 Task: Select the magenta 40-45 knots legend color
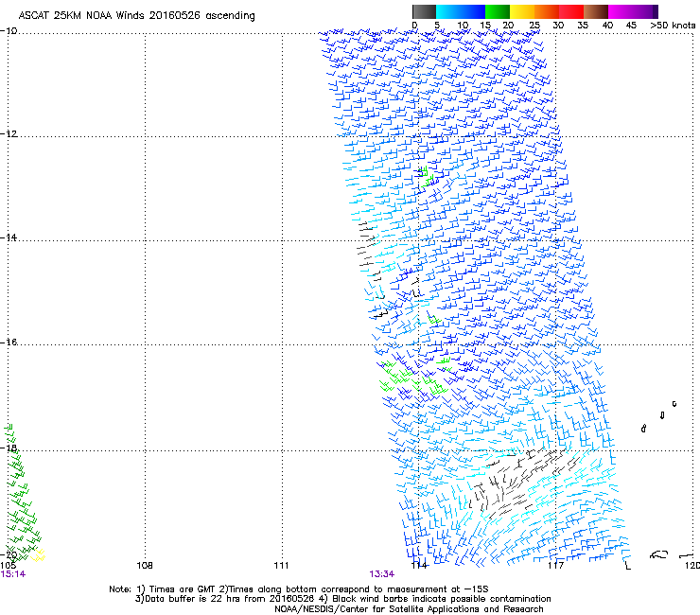tap(620, 11)
